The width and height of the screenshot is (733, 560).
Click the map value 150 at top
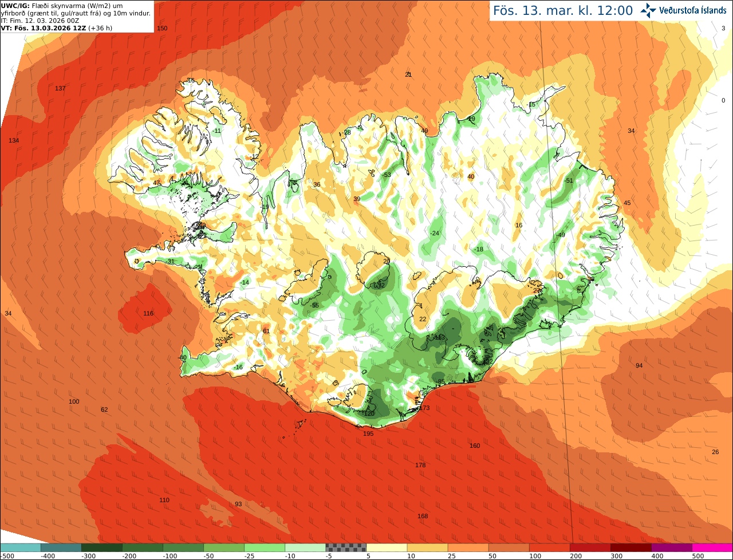click(162, 28)
